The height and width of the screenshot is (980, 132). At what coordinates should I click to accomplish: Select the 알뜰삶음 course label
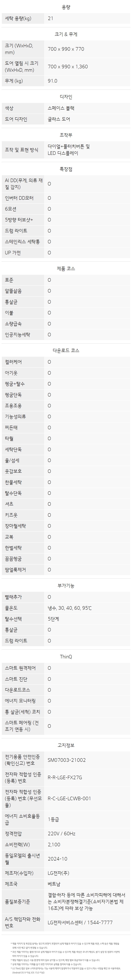click(13, 291)
